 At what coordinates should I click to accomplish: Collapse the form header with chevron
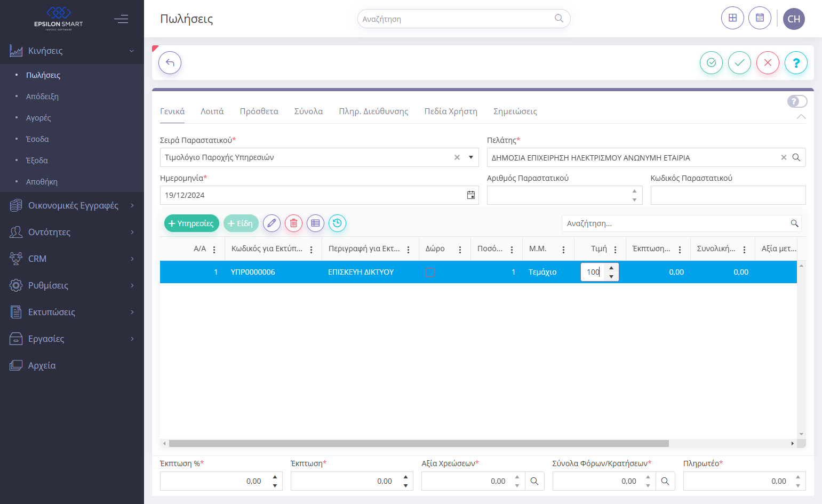[801, 117]
